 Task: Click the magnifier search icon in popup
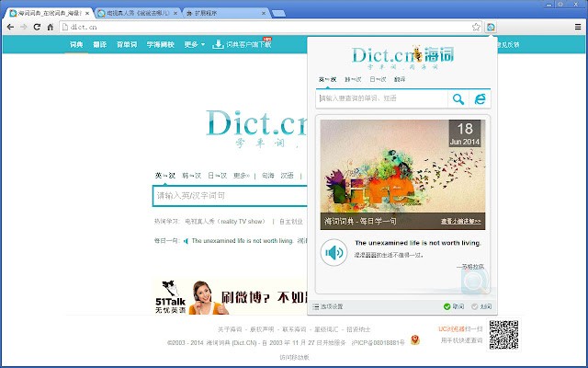tap(458, 98)
